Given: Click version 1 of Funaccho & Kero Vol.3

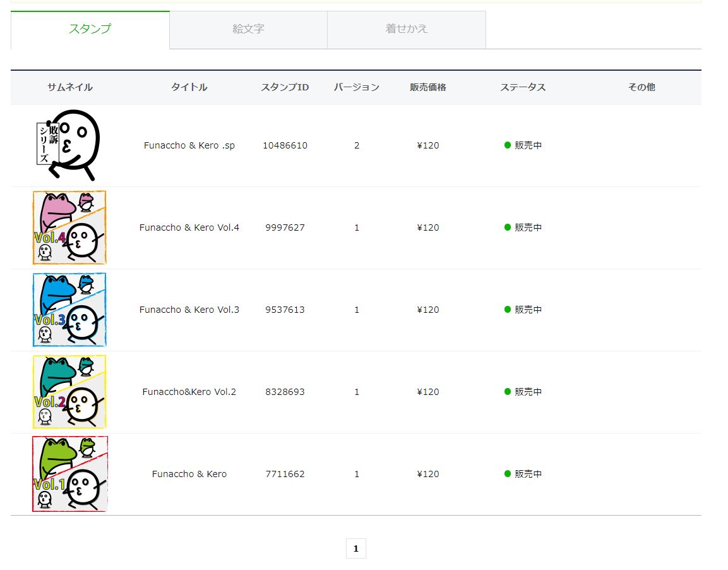Looking at the screenshot, I should [x=357, y=310].
